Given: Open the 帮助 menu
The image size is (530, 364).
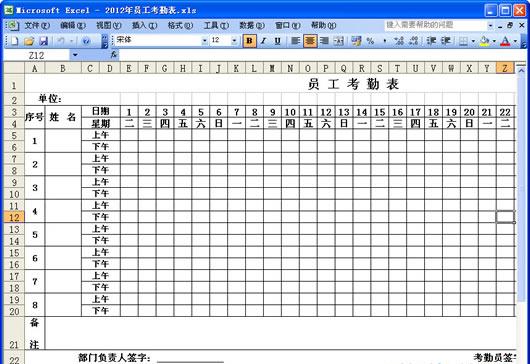Looking at the screenshot, I should coord(323,25).
